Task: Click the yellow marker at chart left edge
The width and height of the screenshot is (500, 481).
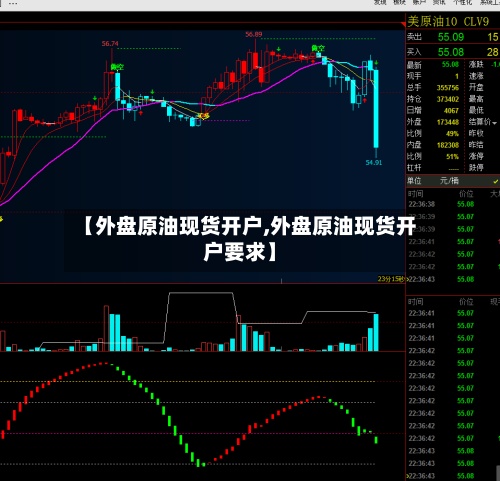Action: tap(1, 219)
